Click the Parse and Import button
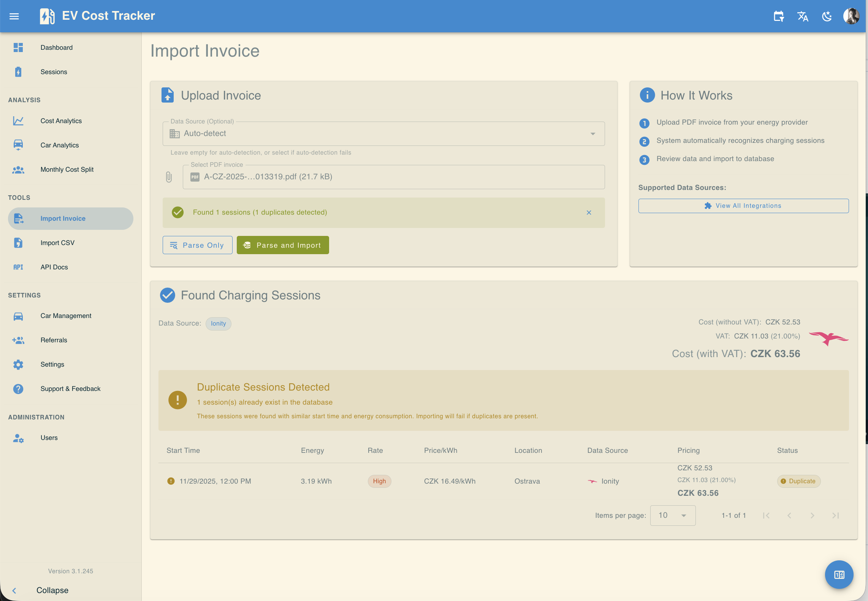This screenshot has height=601, width=868. coord(282,245)
